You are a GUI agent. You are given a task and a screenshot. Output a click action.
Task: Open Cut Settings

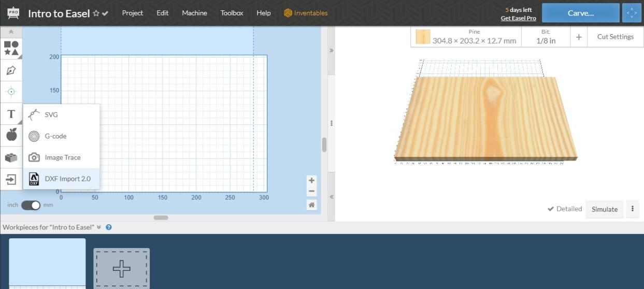click(615, 37)
